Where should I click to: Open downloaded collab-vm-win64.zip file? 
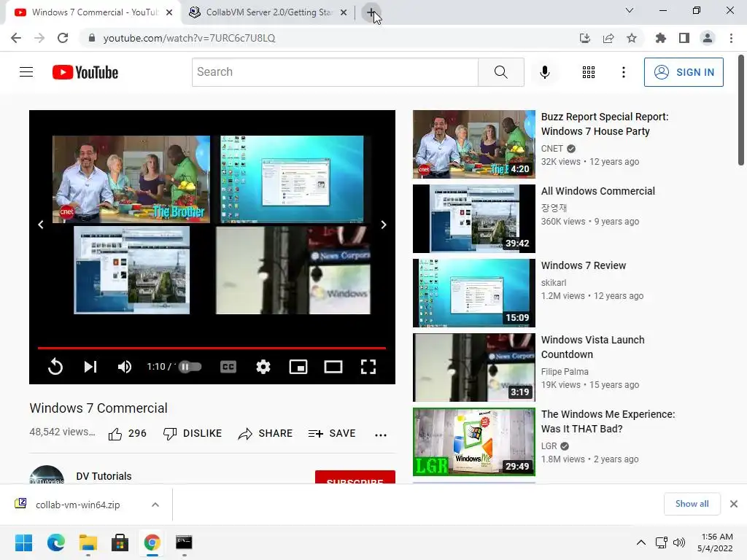(x=77, y=505)
